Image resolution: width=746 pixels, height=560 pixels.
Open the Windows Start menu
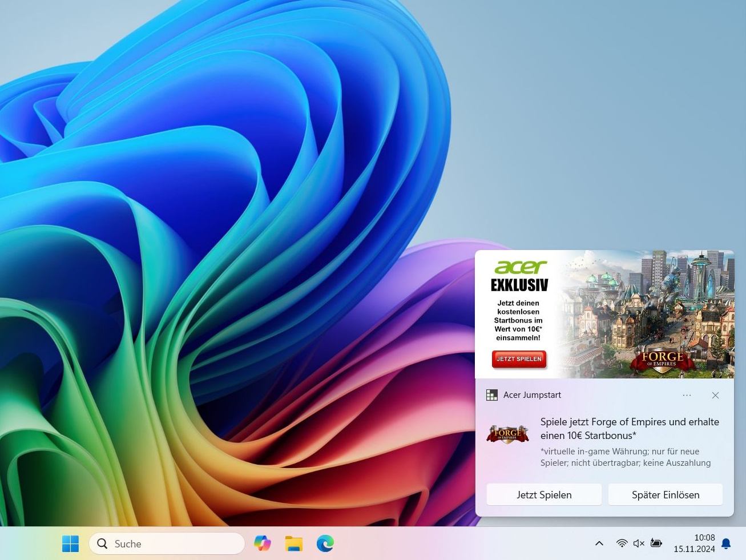point(71,543)
